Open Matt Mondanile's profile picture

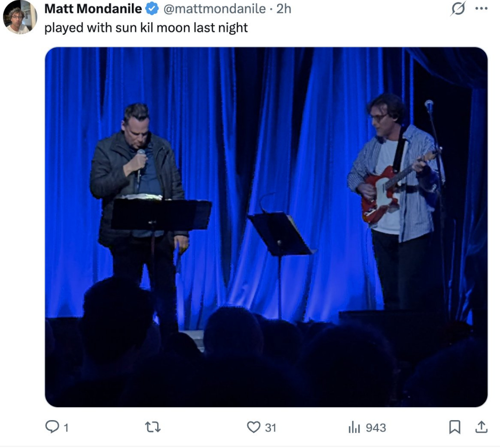20,17
